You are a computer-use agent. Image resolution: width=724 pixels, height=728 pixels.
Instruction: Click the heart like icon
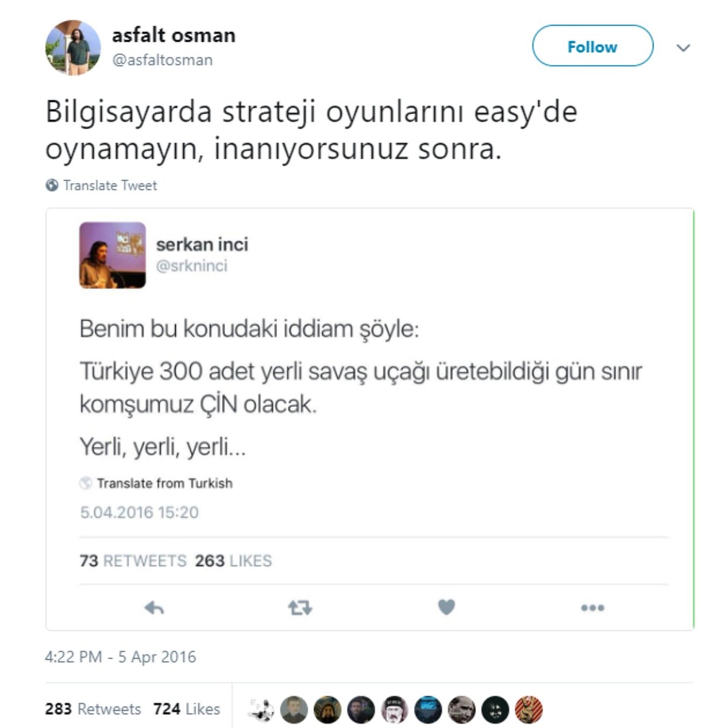coord(446,607)
